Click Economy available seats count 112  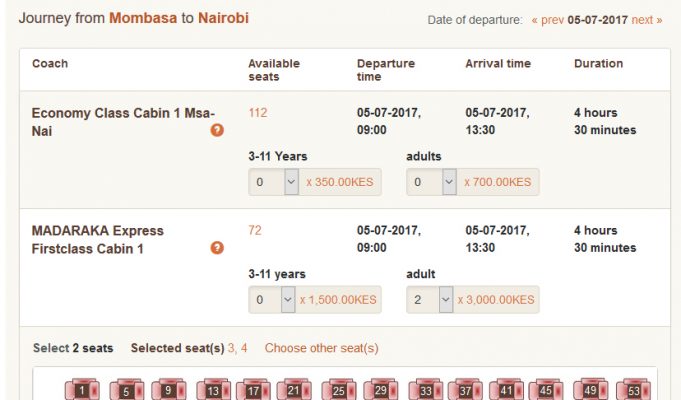point(258,113)
